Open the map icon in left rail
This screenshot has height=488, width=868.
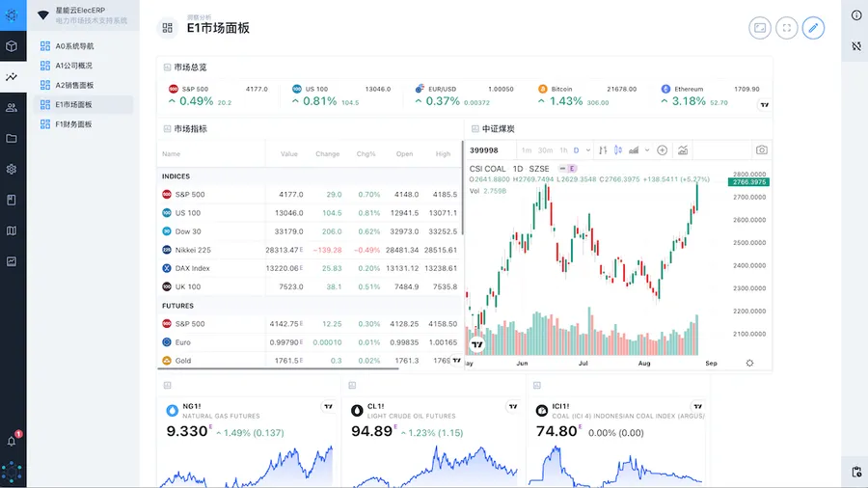tap(12, 230)
